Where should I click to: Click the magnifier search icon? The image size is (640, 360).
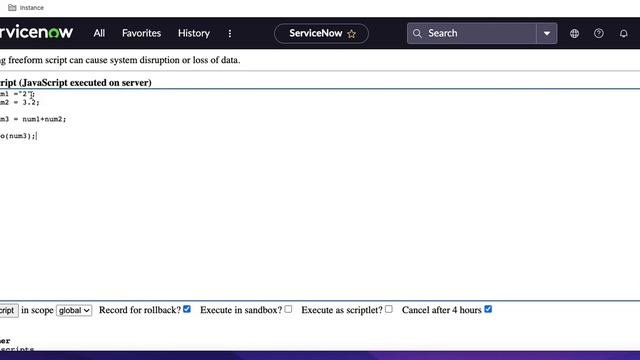click(417, 33)
